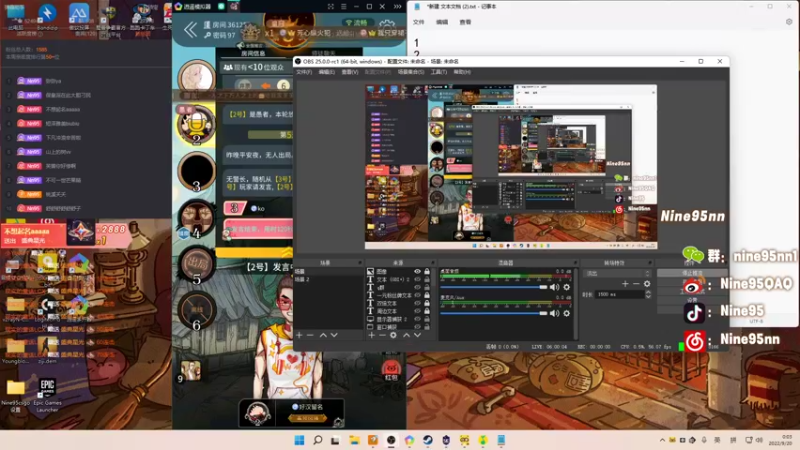The width and height of the screenshot is (800, 450).
Task: Select the player 3 avatar
Action: point(196,171)
